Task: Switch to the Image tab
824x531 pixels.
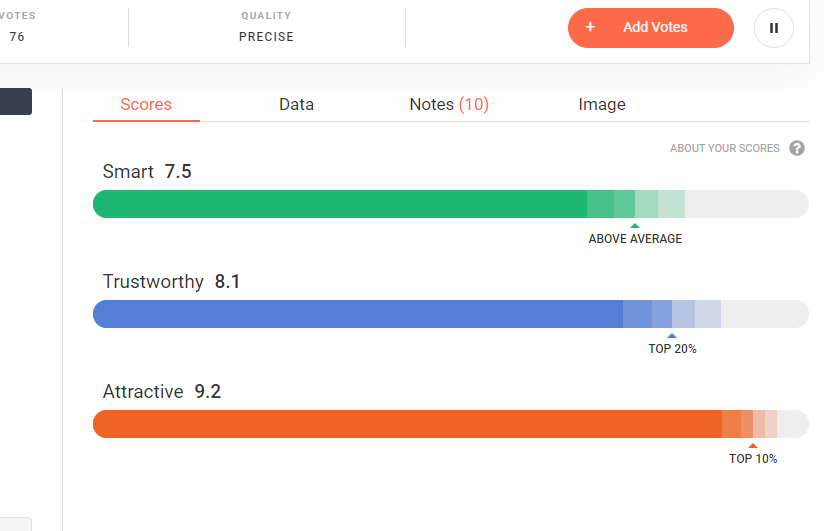Action: (602, 105)
